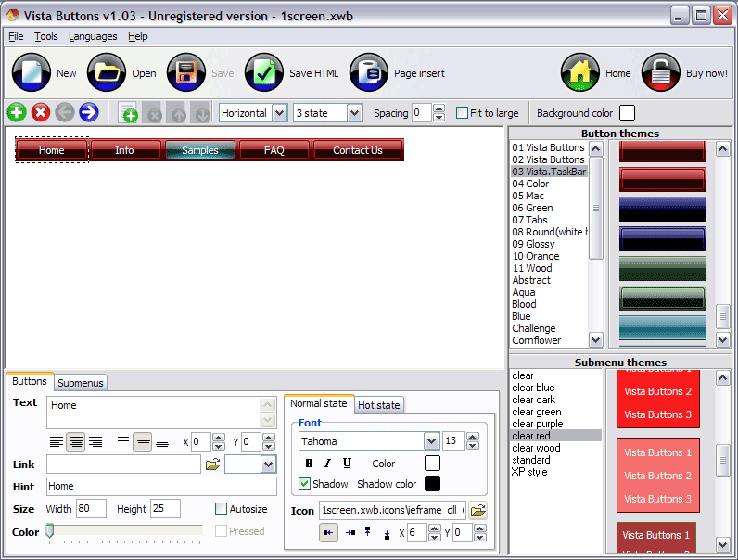Select the Info menu button in preview

124,150
